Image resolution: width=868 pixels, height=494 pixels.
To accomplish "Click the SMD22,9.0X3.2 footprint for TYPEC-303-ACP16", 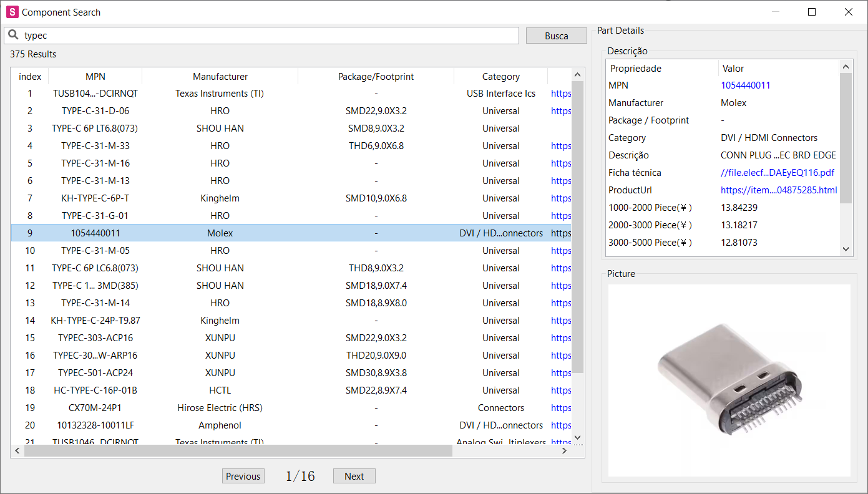I will [x=376, y=338].
